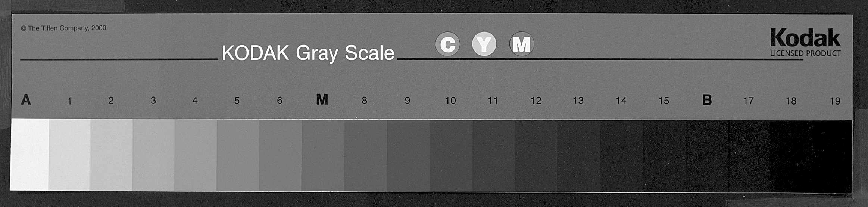Image resolution: width=868 pixels, height=207 pixels.
Task: Select the dark patch under B
Action: pyautogui.click(x=707, y=156)
